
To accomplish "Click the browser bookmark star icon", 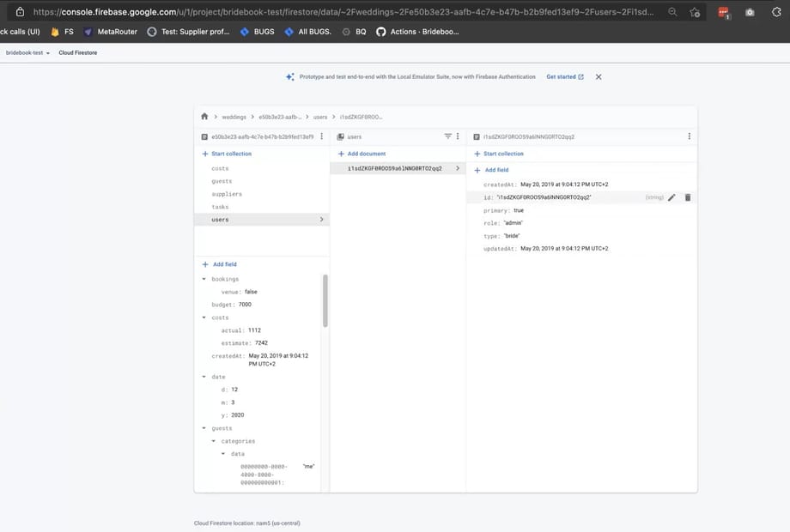I will (x=695, y=12).
